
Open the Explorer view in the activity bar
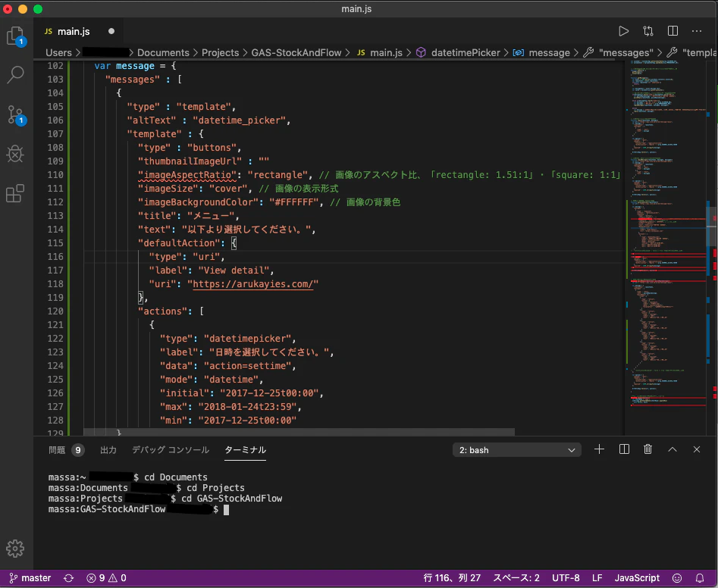pyautogui.click(x=16, y=36)
